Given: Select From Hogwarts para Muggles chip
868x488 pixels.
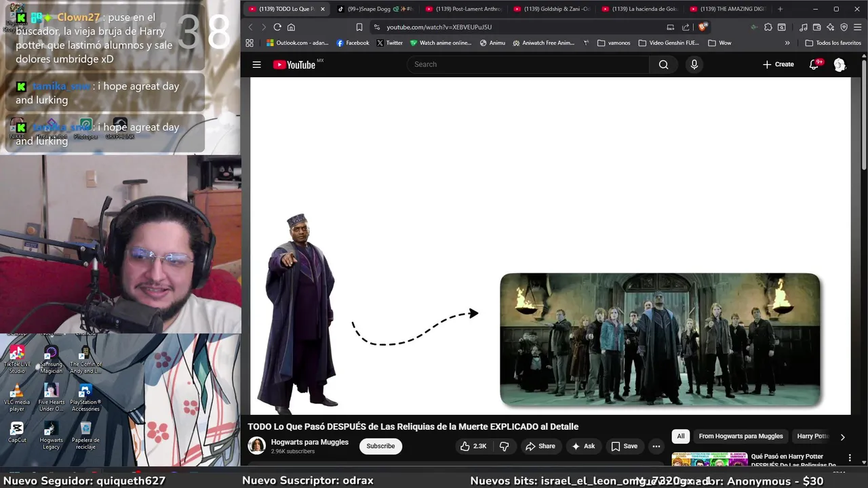Looking at the screenshot, I should (741, 436).
